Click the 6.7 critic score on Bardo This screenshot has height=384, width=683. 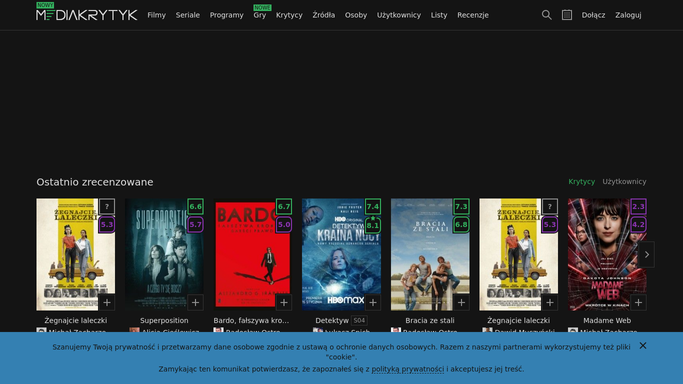click(x=284, y=206)
